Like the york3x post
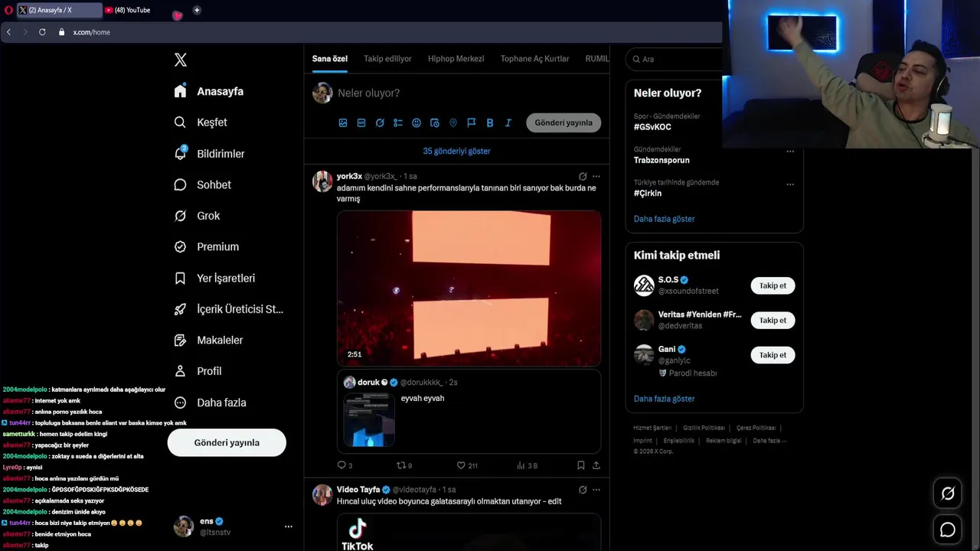Screen dimensions: 980x551 pyautogui.click(x=466, y=465)
